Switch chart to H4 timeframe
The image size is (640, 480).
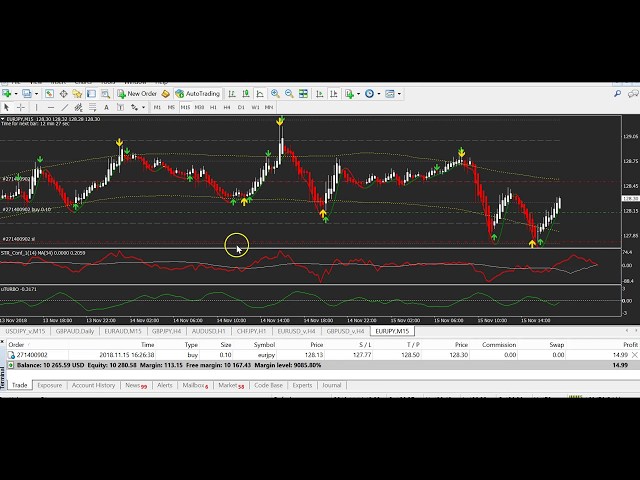point(227,107)
